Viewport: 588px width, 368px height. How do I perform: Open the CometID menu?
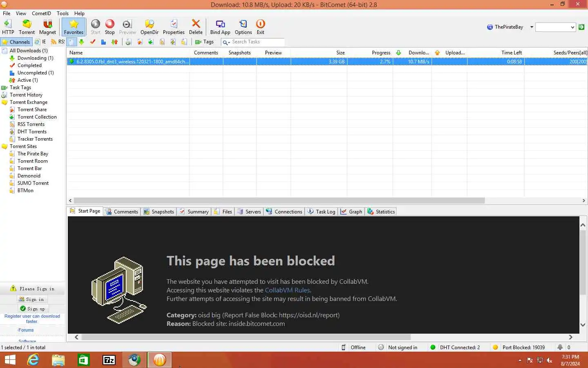coord(41,13)
